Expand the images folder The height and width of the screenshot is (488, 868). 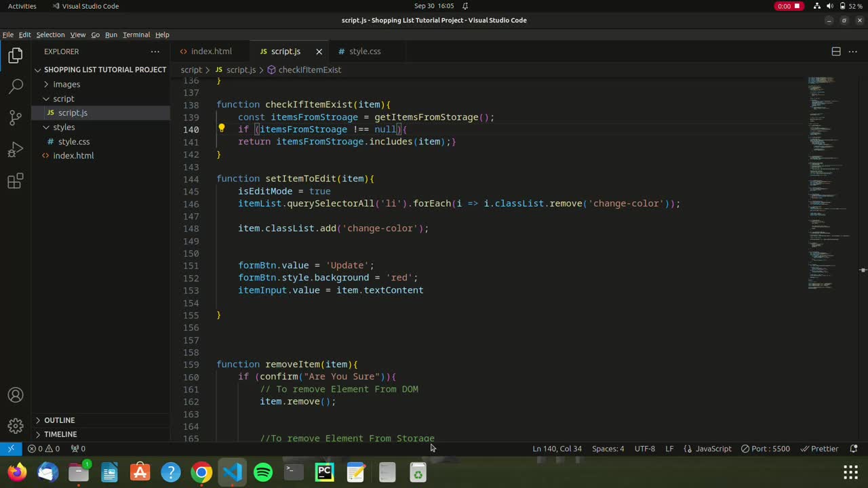coord(66,84)
